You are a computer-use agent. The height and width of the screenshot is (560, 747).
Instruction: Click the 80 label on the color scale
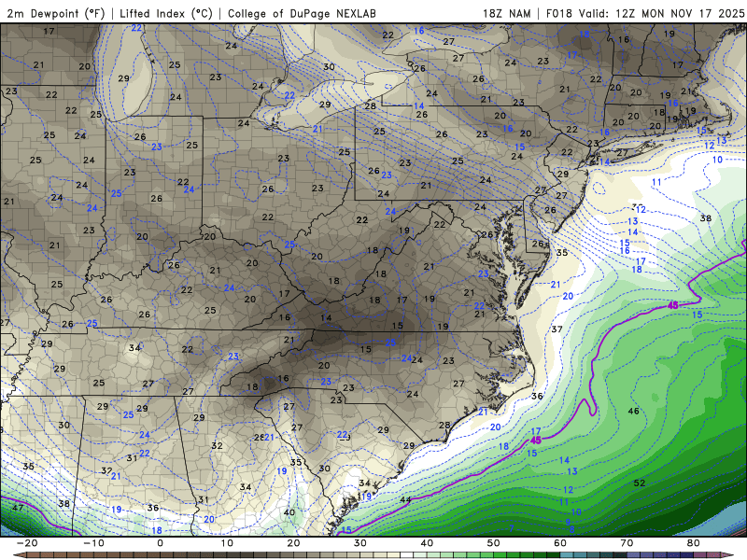pos(694,543)
